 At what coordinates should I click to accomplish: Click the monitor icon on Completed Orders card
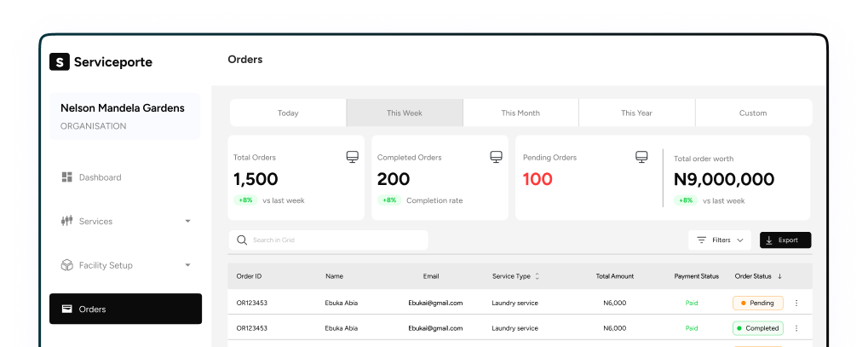pos(496,157)
